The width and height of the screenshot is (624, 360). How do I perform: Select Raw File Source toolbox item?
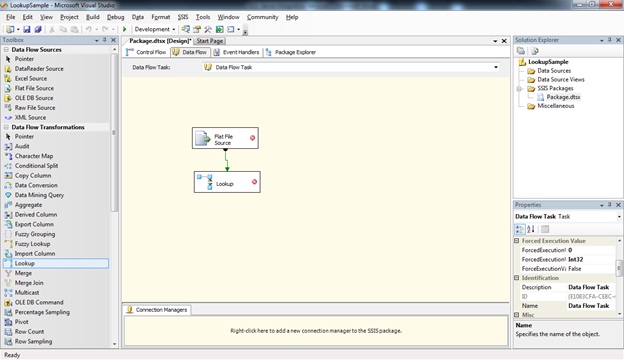35,107
